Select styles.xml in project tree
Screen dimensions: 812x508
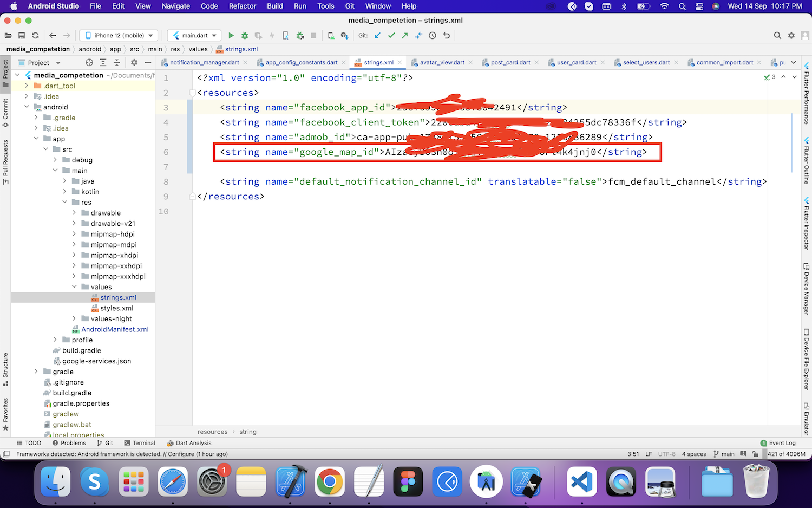point(116,308)
